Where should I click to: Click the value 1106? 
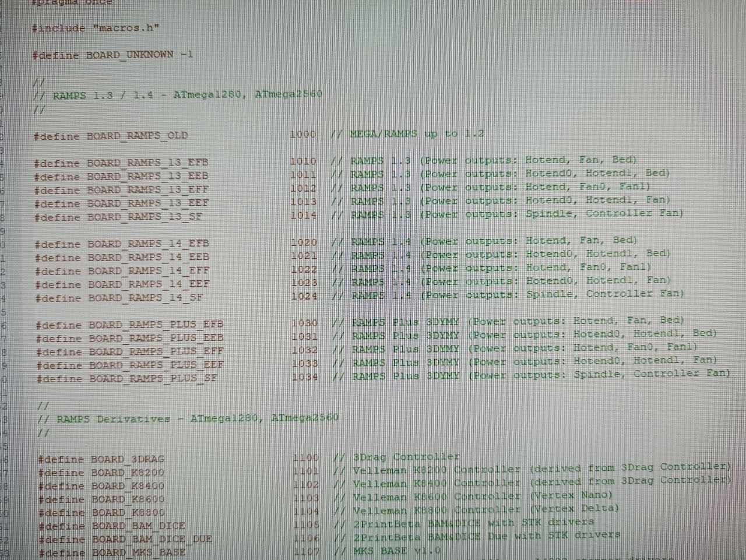pyautogui.click(x=307, y=538)
